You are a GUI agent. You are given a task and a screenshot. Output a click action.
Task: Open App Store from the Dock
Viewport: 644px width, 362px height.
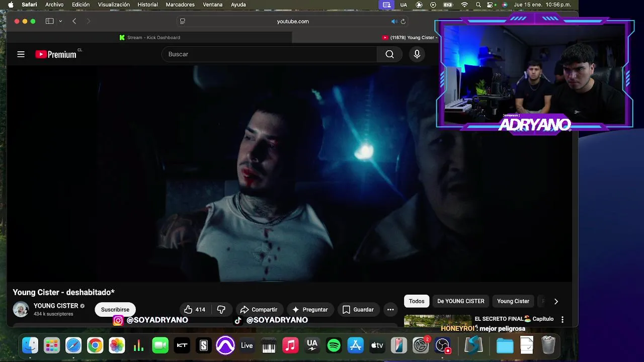click(x=356, y=345)
